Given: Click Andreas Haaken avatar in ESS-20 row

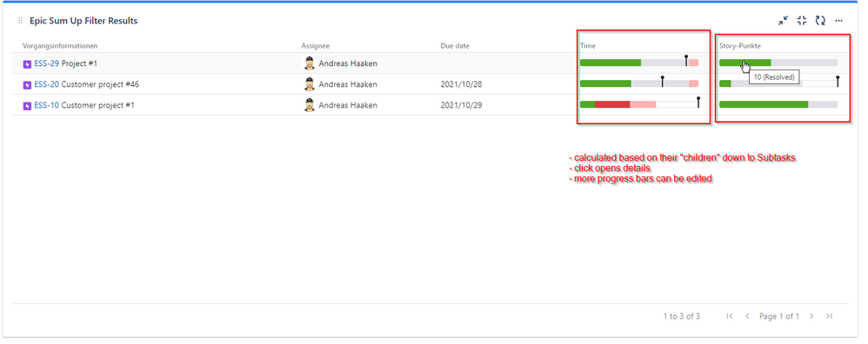Looking at the screenshot, I should click(310, 84).
